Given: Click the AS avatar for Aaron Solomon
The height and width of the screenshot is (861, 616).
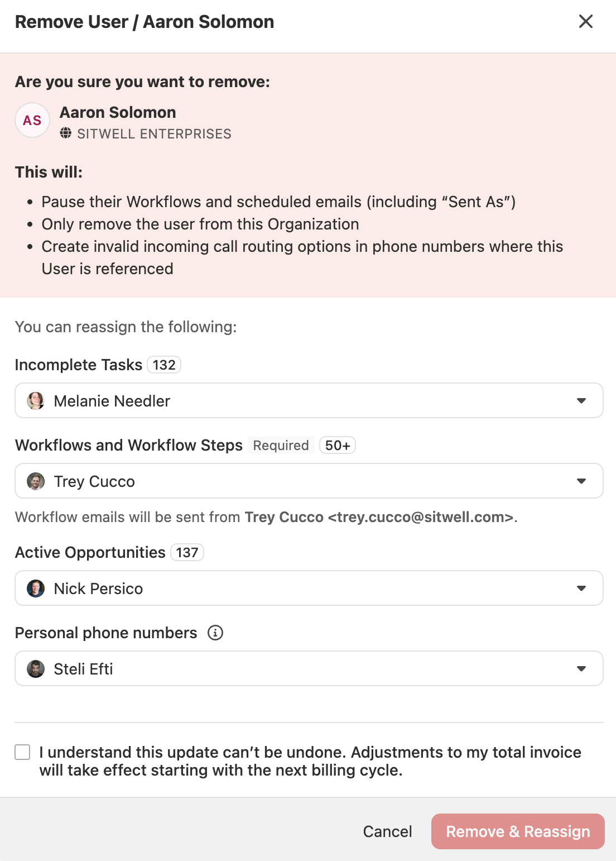Looking at the screenshot, I should (x=32, y=120).
